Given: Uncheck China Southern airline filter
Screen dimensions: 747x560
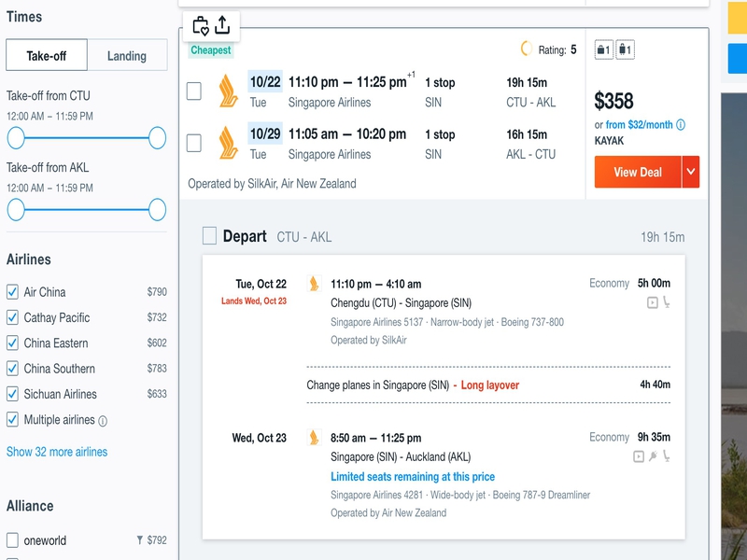Looking at the screenshot, I should (x=12, y=369).
